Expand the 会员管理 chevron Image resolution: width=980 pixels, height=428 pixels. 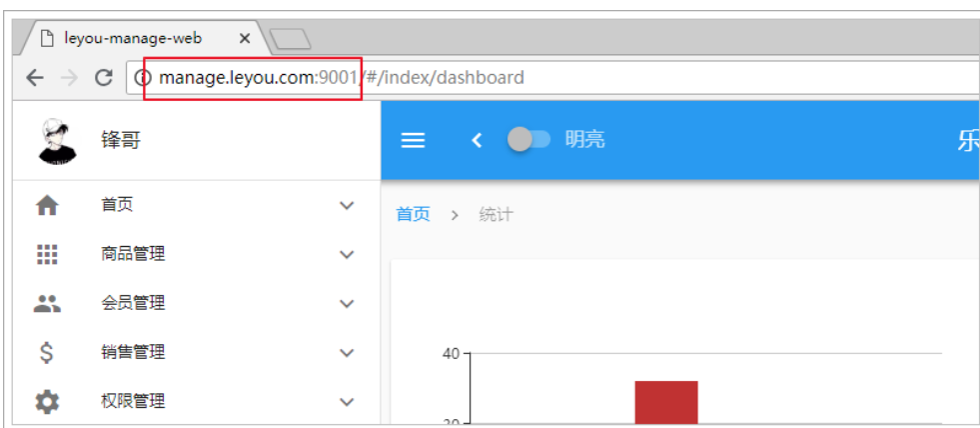click(347, 303)
